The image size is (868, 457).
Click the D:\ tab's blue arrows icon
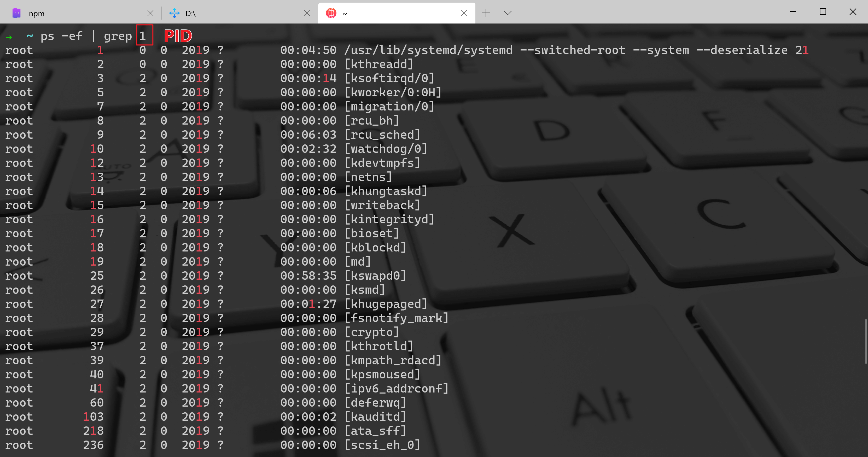coord(174,13)
